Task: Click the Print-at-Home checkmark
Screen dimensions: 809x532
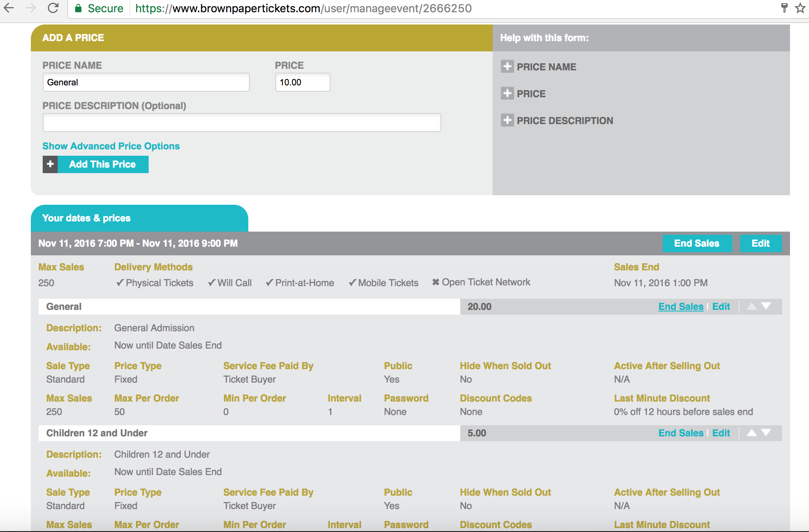Action: (270, 283)
